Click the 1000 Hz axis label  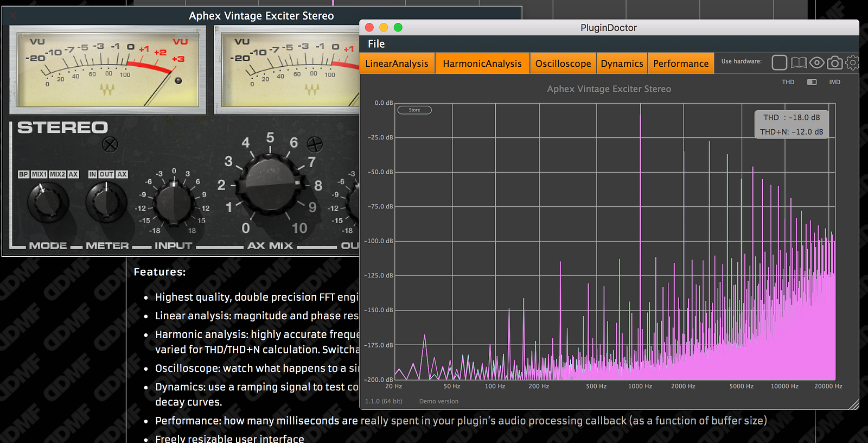tap(640, 387)
